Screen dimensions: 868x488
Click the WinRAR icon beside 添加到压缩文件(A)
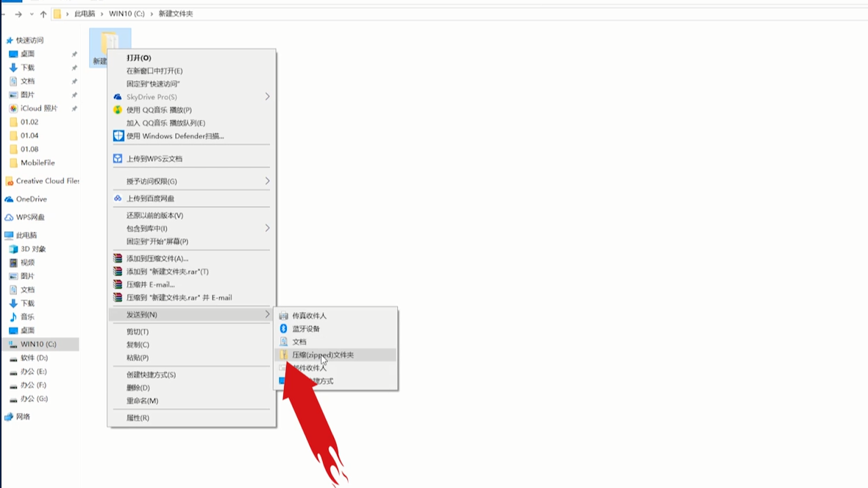tap(118, 258)
